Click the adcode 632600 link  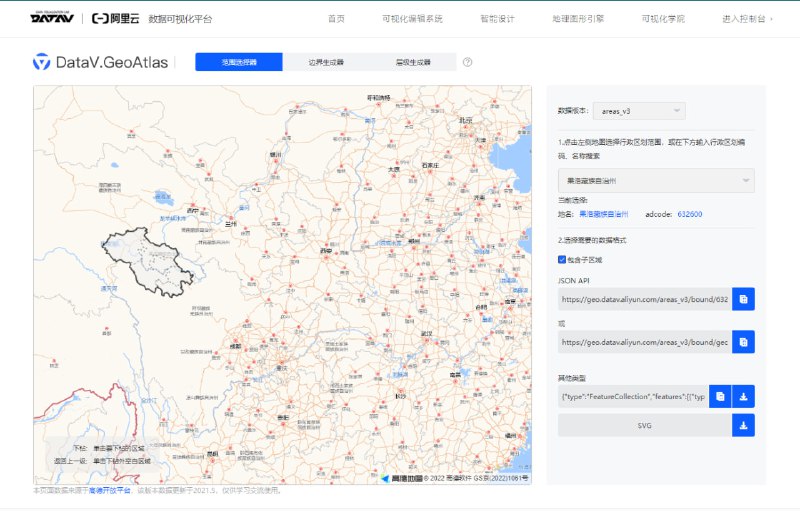(690, 214)
